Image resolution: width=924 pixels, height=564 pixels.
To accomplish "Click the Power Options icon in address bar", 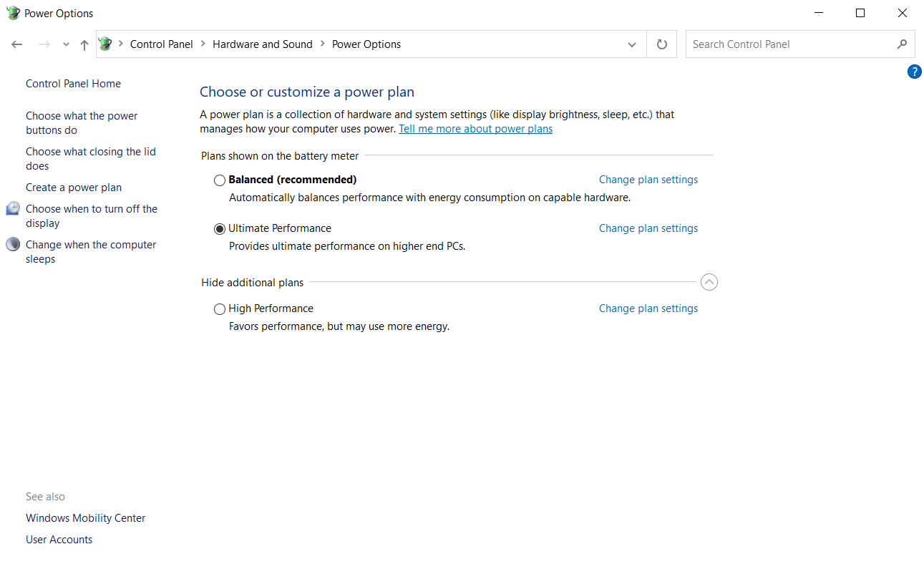I will [x=106, y=44].
